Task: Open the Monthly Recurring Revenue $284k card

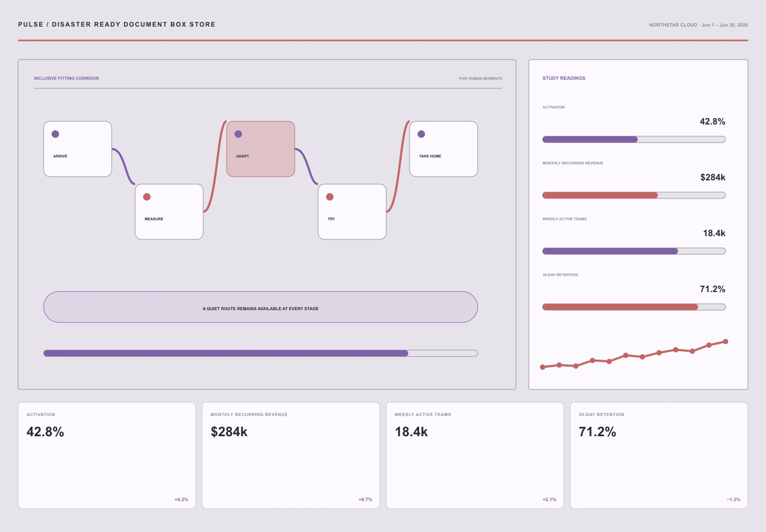Action: click(x=291, y=455)
